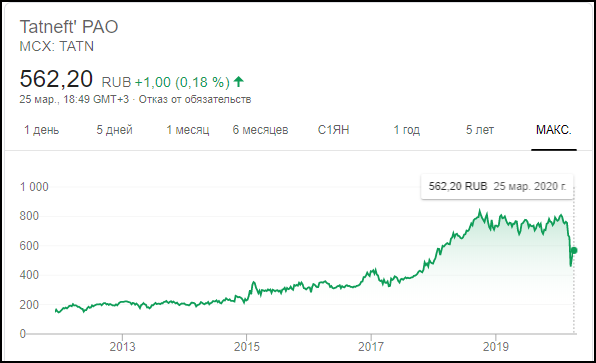596x363 pixels.
Task: Click the 2015 x-axis label
Action: tap(247, 347)
